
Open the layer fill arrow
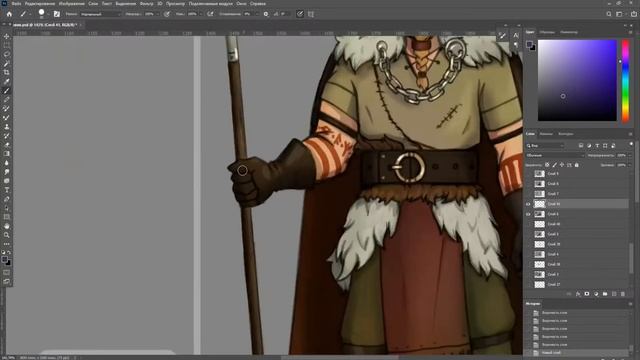point(629,165)
